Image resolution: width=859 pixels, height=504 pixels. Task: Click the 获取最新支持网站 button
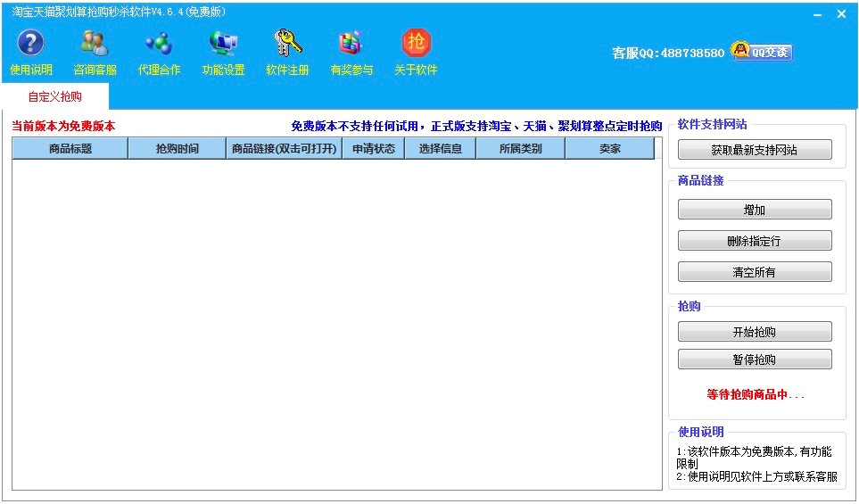coord(755,150)
